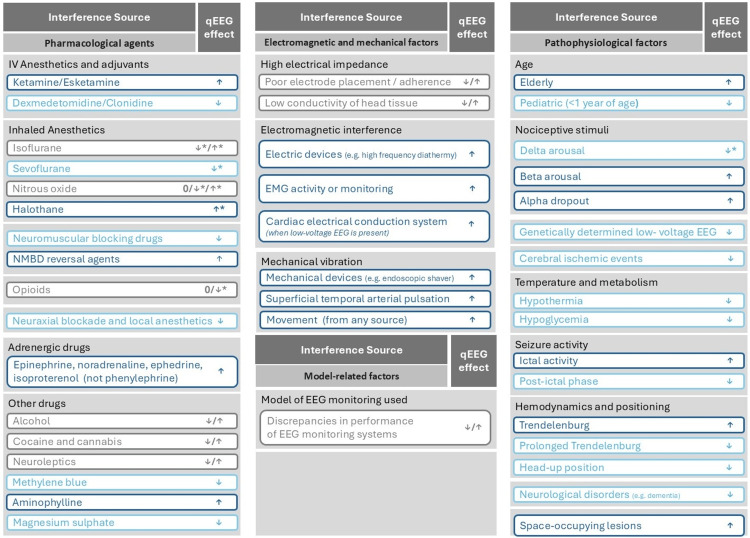Select the Head-up position entry
This screenshot has width=750, height=538.
coord(629,467)
